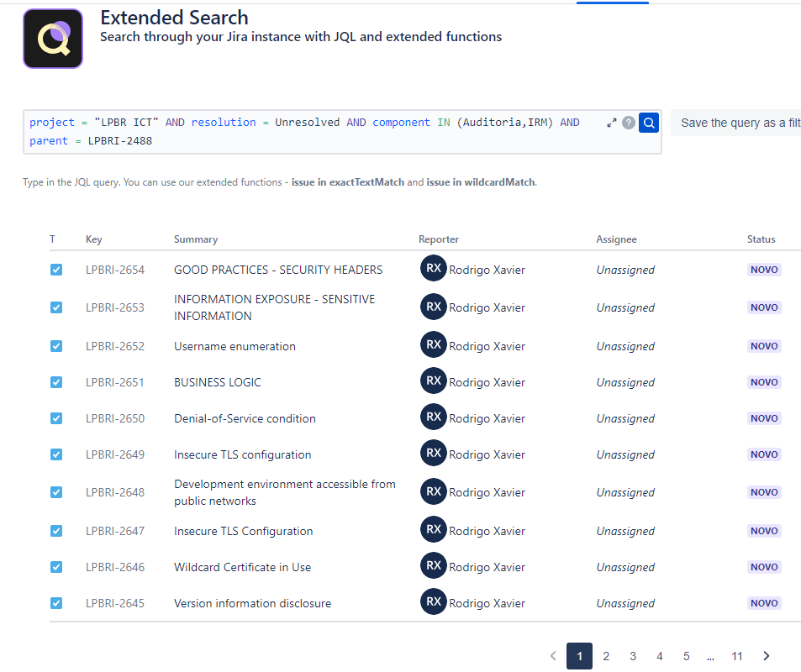Viewport: 801px width, 672px height.
Task: Click issue type icon for LPBRI-2647
Action: (56, 531)
